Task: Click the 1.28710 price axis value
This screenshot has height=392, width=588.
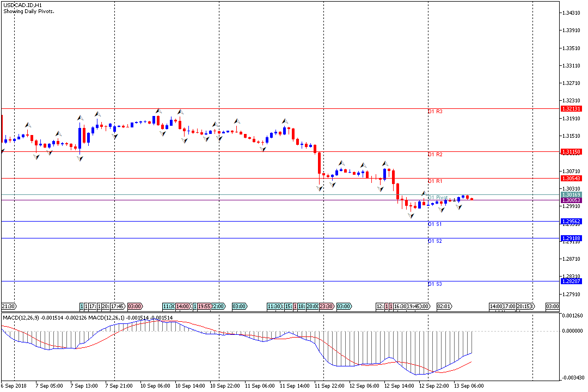Action: [571, 259]
